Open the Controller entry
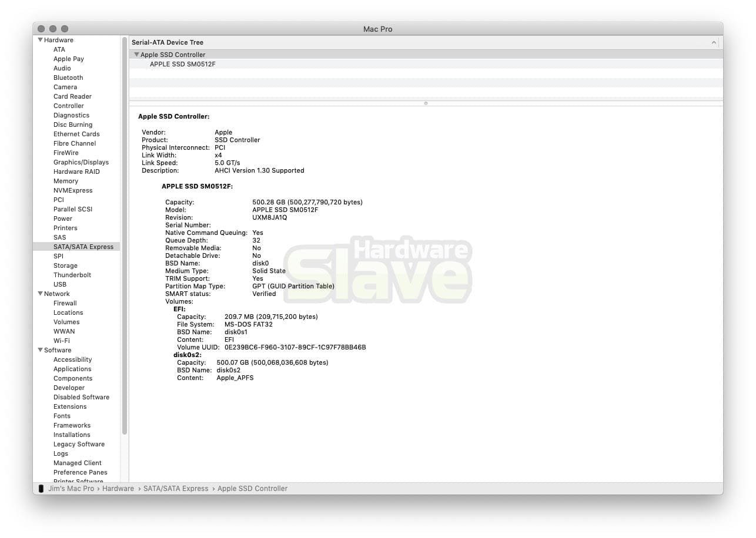This screenshot has height=538, width=756. pyautogui.click(x=69, y=106)
